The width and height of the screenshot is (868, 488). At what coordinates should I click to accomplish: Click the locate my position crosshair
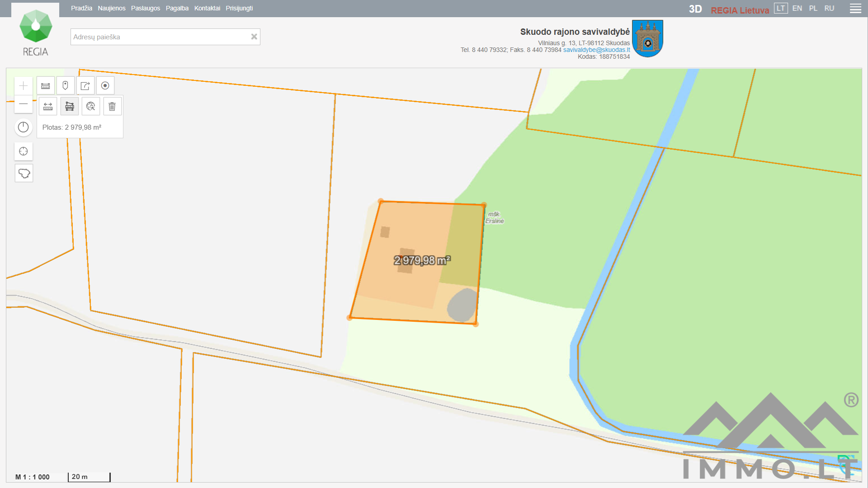[24, 151]
